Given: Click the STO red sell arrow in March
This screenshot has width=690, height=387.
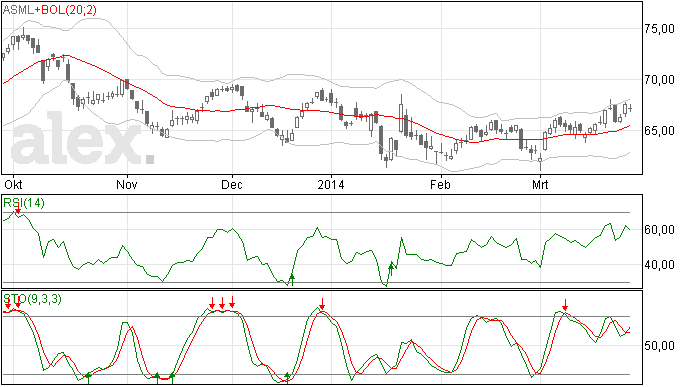Looking at the screenshot, I should point(565,305).
